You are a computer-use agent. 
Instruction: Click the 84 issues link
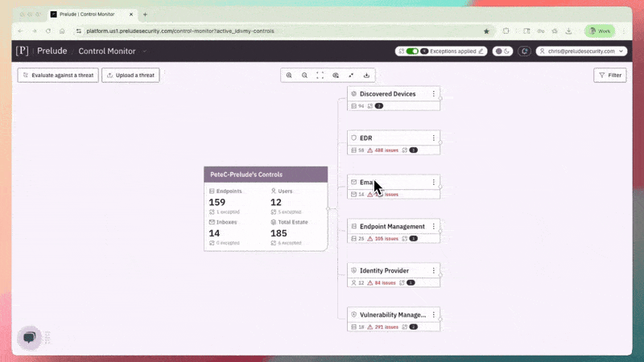386,283
